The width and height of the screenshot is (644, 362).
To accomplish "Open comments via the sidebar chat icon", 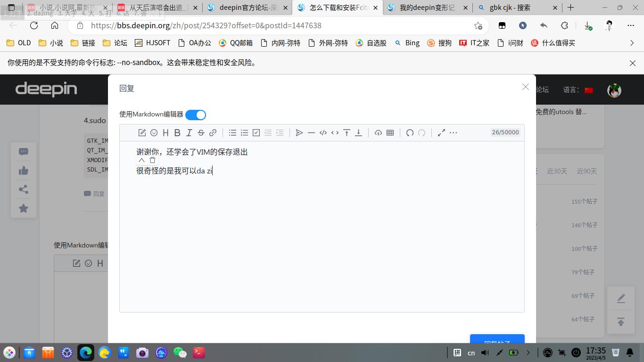I will [x=24, y=152].
